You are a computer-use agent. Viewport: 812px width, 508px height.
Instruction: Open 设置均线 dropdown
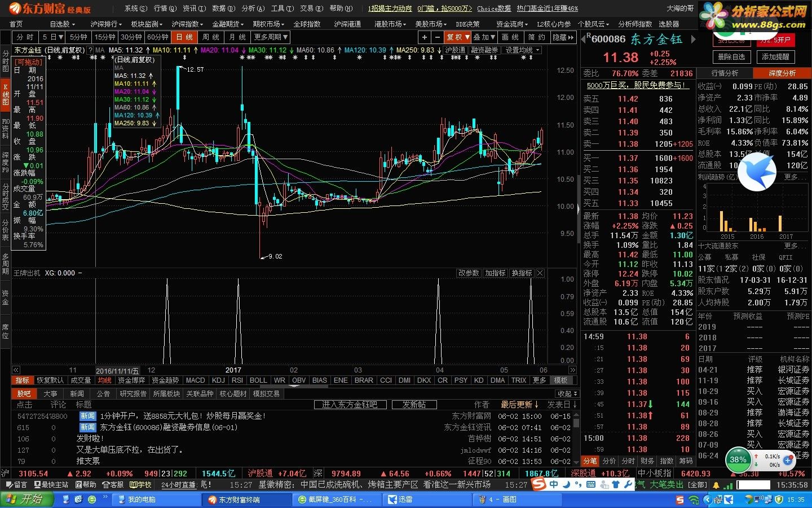(x=522, y=50)
